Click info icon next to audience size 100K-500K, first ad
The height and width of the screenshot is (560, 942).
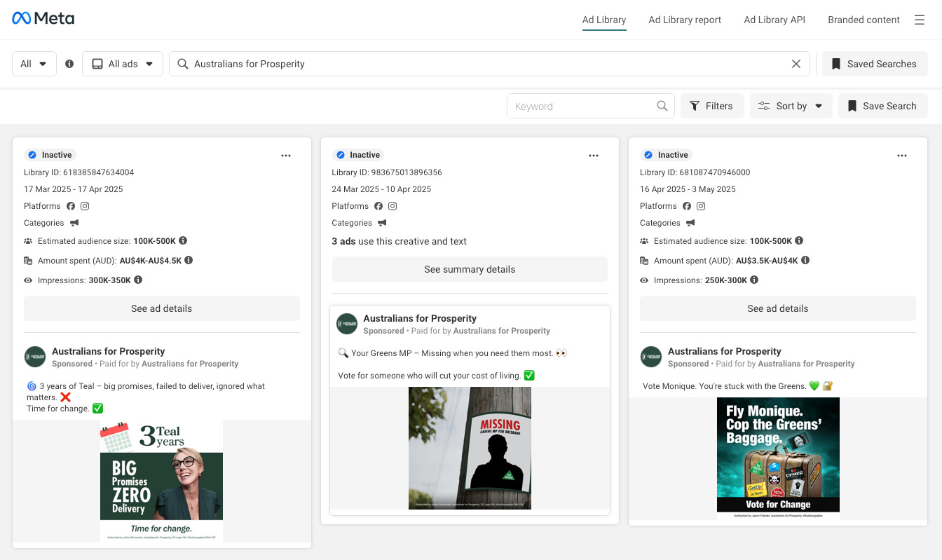point(183,240)
